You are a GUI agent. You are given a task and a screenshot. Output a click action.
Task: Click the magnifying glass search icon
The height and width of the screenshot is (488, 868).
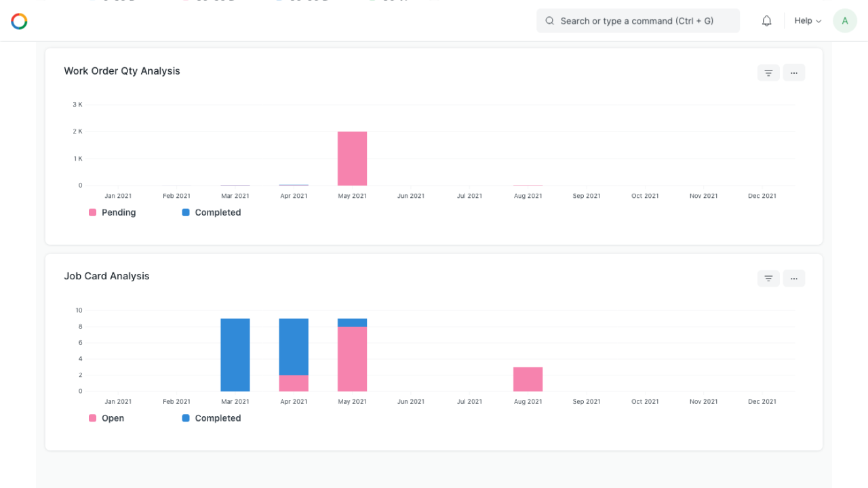pos(549,21)
